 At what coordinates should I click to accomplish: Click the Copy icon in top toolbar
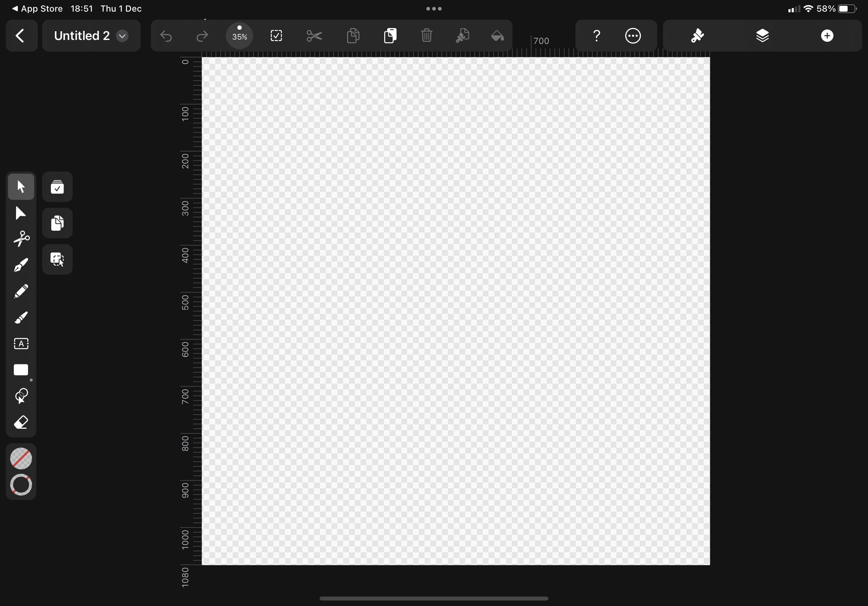tap(353, 36)
